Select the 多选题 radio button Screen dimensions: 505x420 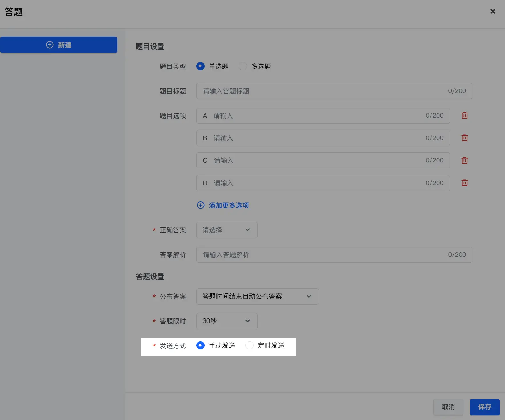243,66
